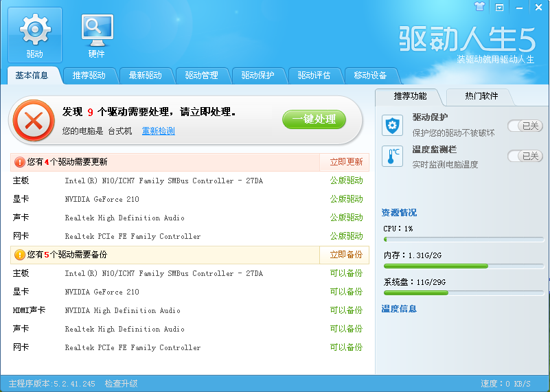Click 公版驱动 for Realtek High Definition Audio
Screen dimensions: 550x392
pos(346,218)
